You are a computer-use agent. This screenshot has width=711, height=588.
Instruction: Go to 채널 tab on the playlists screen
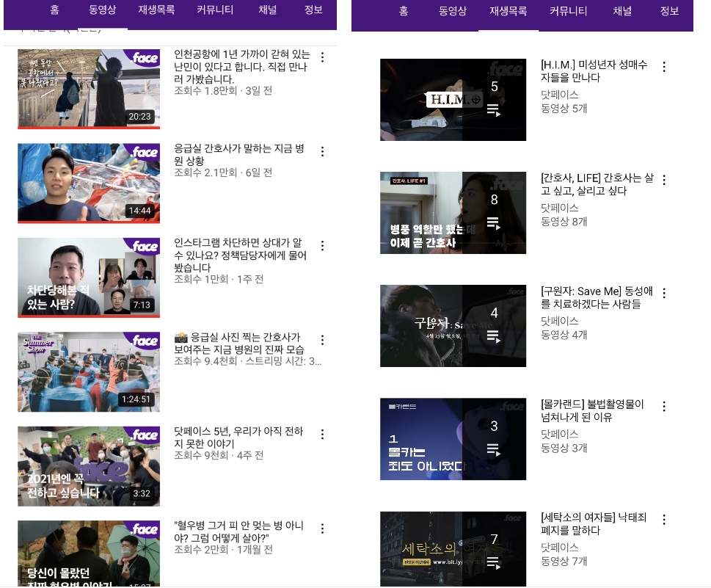pos(621,11)
